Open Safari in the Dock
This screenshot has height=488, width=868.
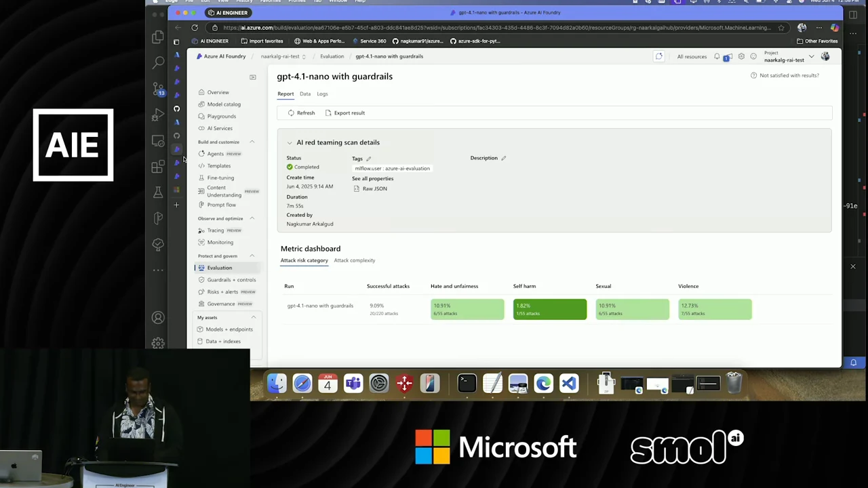tap(302, 384)
